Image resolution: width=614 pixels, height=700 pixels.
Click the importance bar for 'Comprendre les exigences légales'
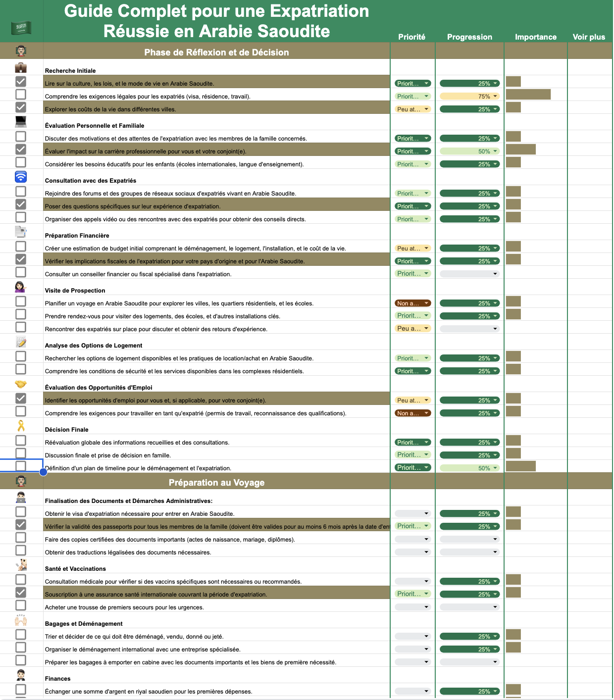pyautogui.click(x=528, y=94)
